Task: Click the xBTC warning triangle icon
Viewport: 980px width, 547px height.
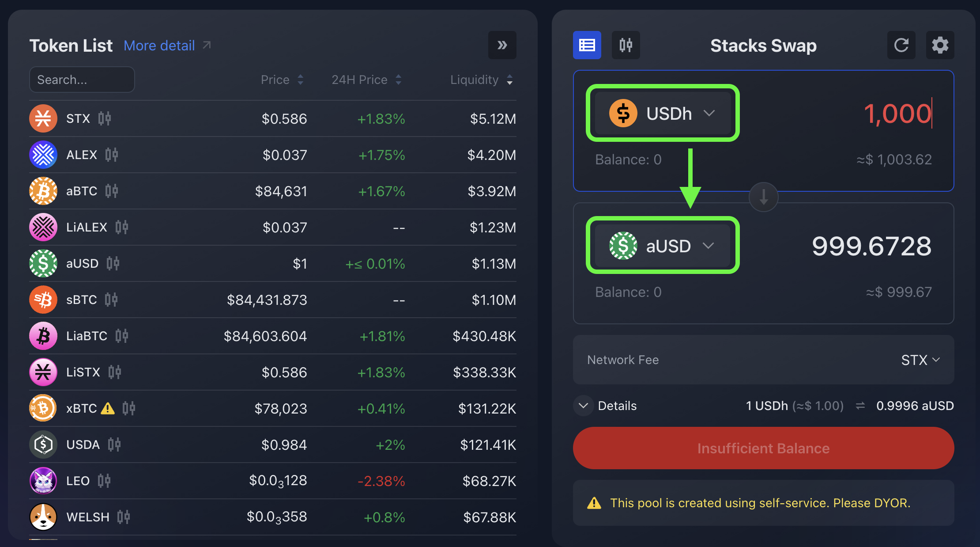Action: coord(108,409)
